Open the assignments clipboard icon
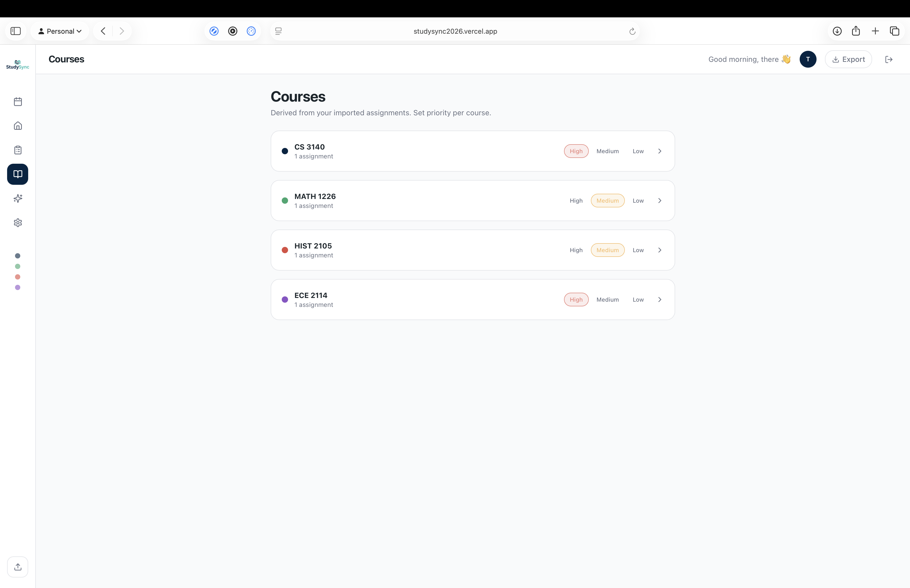 tap(18, 150)
